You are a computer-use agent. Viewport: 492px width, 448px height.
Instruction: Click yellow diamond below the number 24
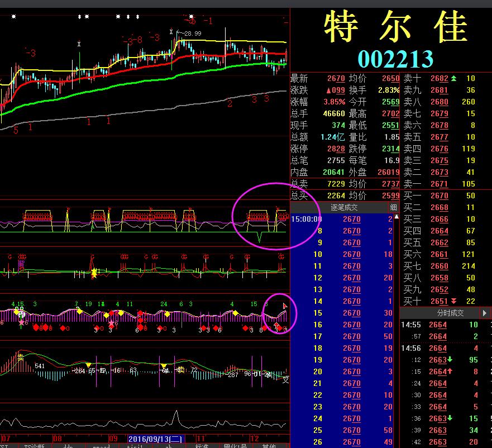167,314
